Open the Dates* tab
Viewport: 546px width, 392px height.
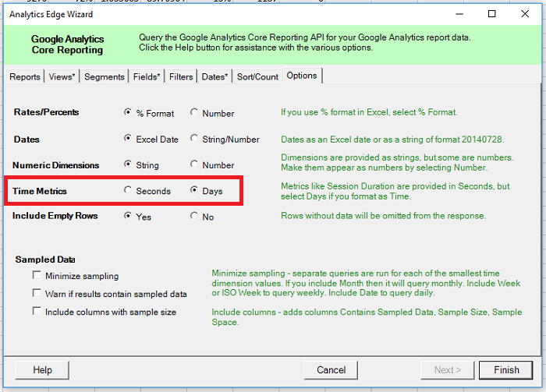point(214,76)
